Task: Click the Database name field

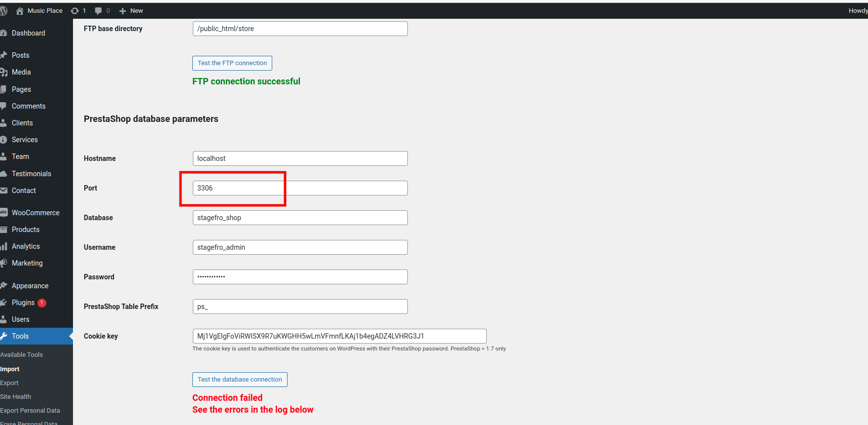Action: click(300, 218)
